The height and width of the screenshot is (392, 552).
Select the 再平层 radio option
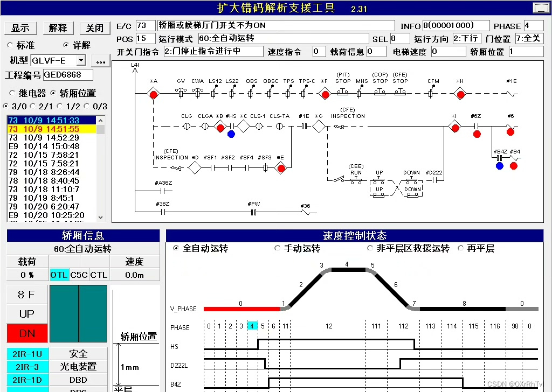(x=460, y=248)
